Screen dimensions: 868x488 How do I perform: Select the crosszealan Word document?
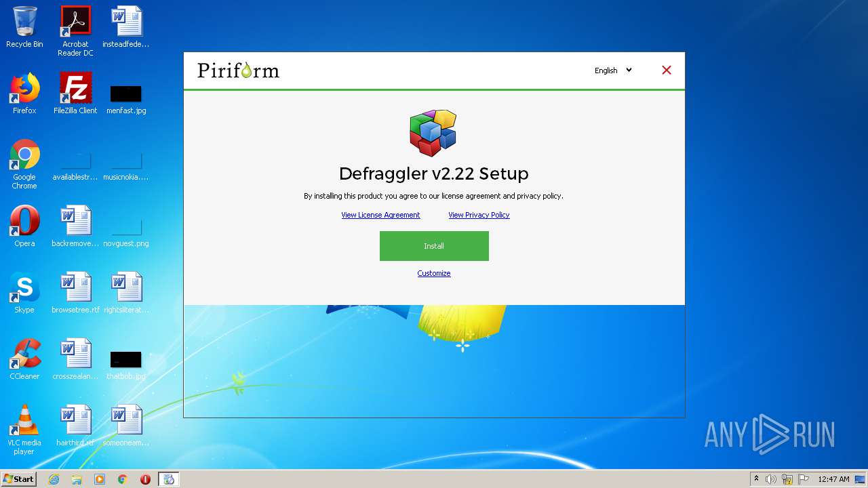click(75, 359)
